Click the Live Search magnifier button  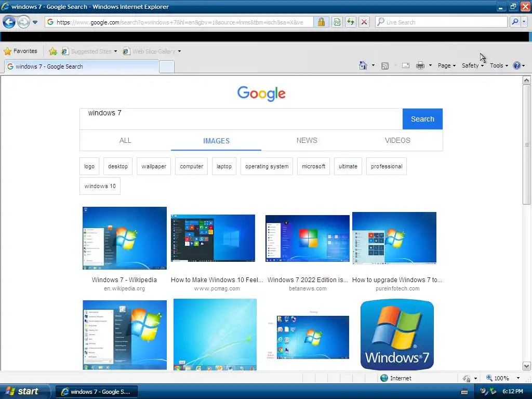pos(515,22)
